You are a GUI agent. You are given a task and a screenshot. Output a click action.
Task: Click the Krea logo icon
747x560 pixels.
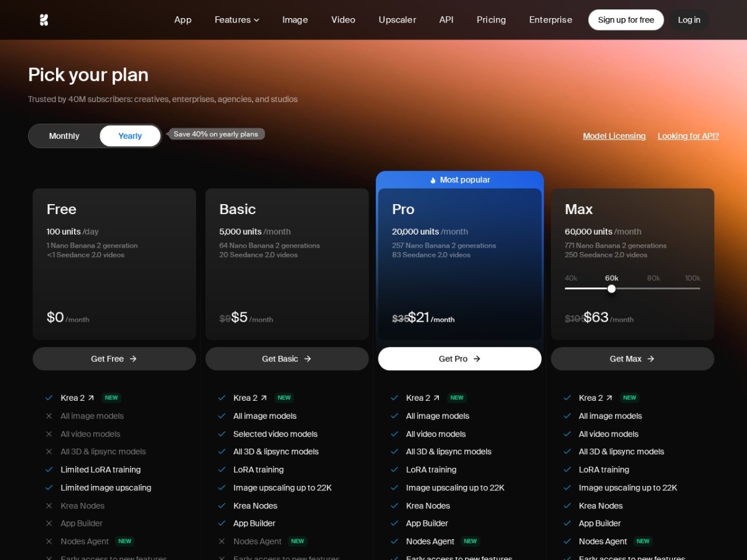pos(44,20)
